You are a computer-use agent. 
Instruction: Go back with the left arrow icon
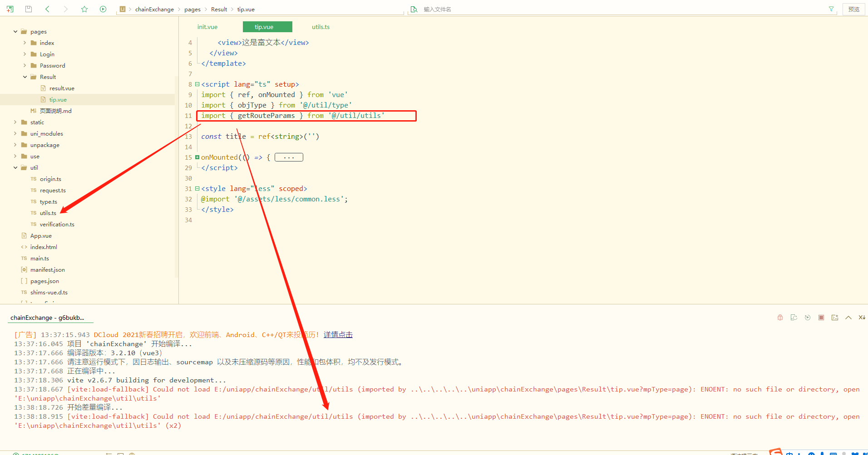point(48,9)
